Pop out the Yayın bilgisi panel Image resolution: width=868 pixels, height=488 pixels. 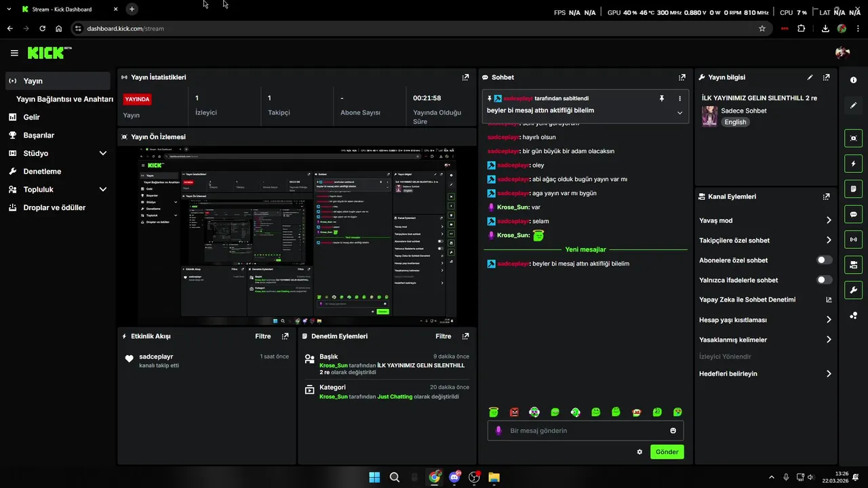point(826,77)
